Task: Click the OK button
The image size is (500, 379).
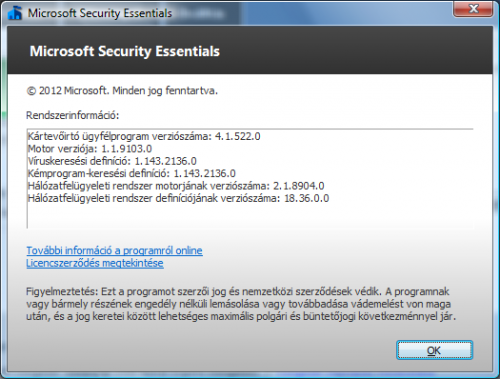Action: tap(434, 350)
